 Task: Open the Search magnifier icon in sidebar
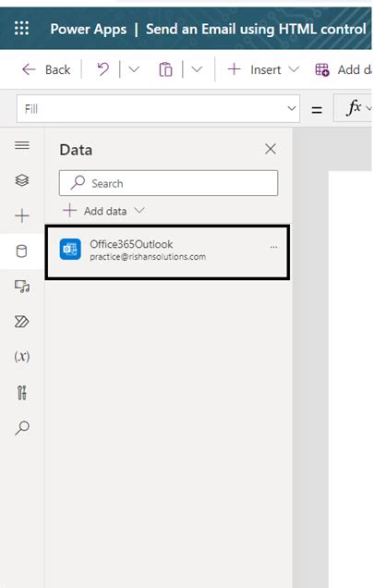[x=22, y=428]
